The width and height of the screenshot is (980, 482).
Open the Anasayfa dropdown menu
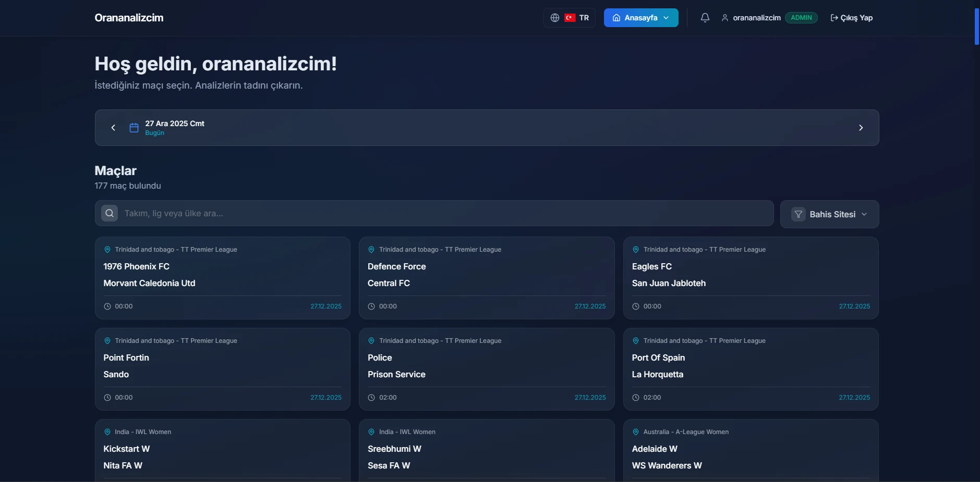click(x=640, y=18)
